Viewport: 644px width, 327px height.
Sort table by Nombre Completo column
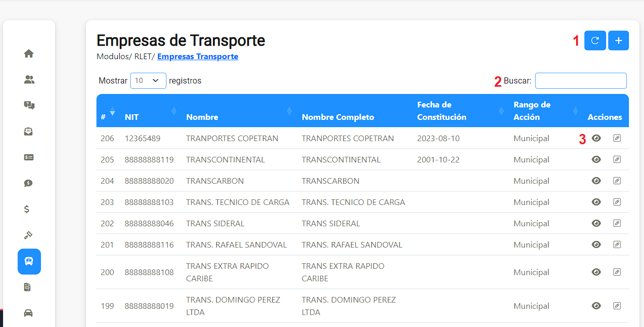click(x=355, y=111)
